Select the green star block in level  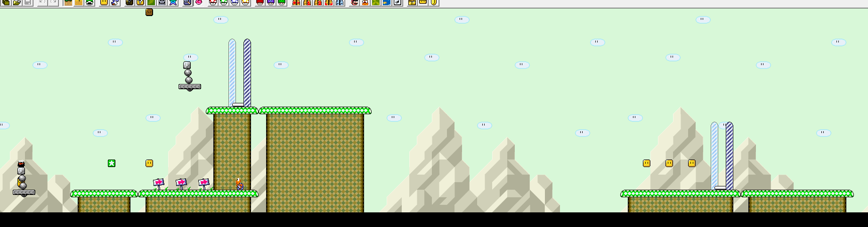tap(112, 163)
